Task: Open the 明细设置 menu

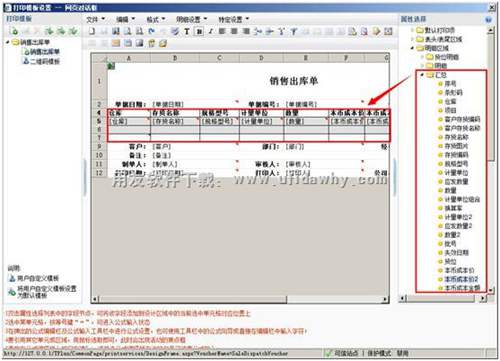Action: 191,20
